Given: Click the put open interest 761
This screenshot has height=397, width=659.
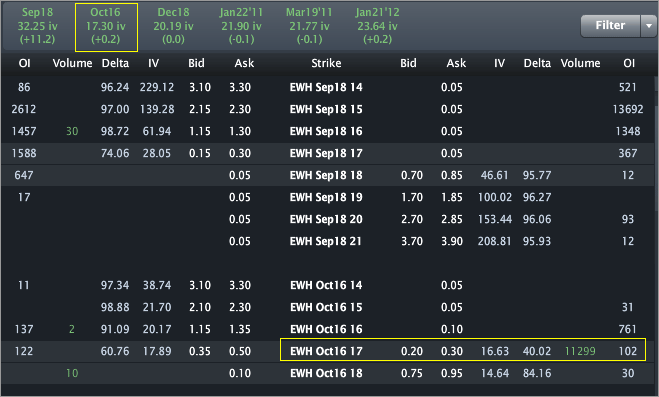Looking at the screenshot, I should [x=628, y=329].
